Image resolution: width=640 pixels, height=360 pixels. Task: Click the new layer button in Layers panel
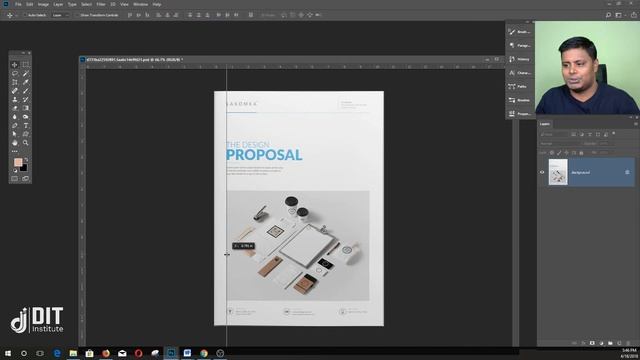tap(619, 343)
